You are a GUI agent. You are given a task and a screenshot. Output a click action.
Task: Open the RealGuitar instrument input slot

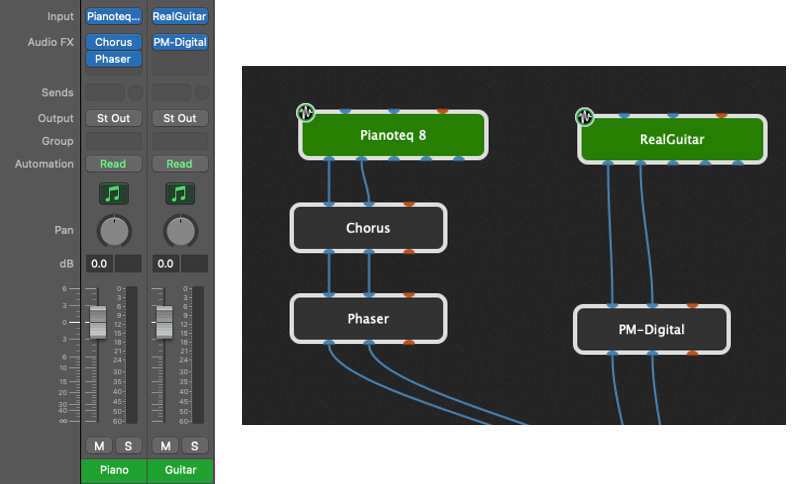179,16
